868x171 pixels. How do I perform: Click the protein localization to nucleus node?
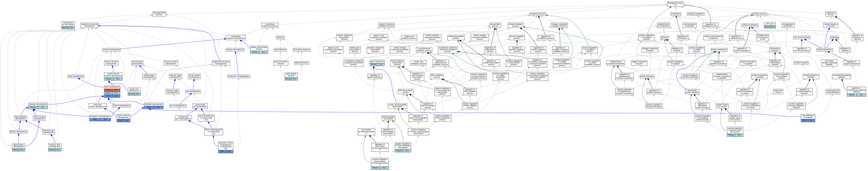click(x=759, y=76)
